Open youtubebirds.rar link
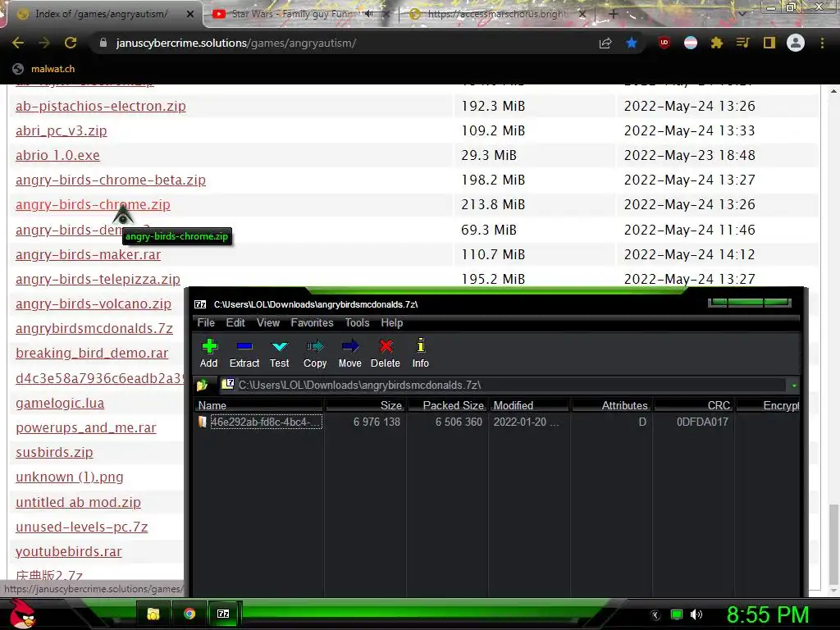 [x=69, y=551]
